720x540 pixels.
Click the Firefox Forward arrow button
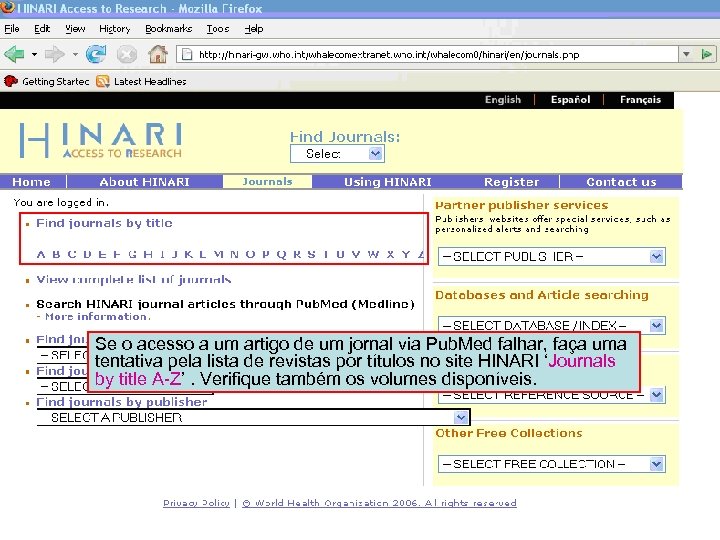point(54,55)
